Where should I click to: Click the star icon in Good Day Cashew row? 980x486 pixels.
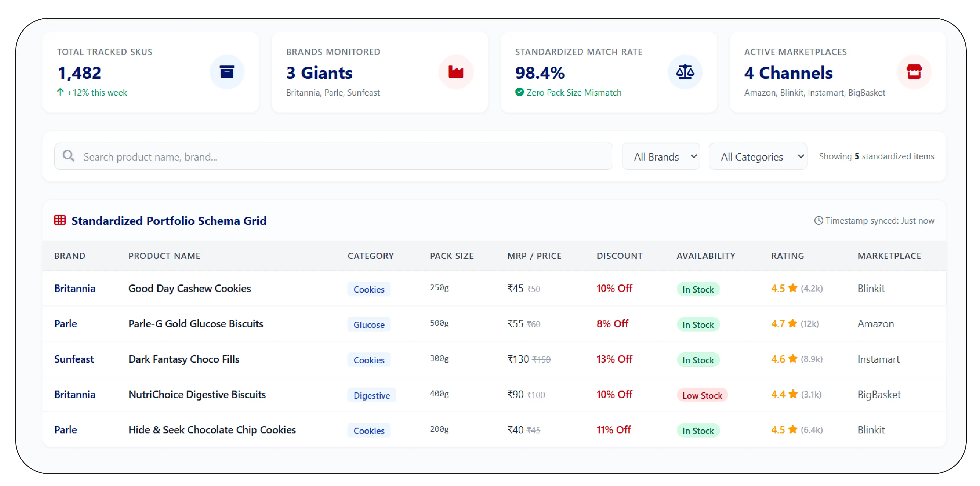pos(793,288)
